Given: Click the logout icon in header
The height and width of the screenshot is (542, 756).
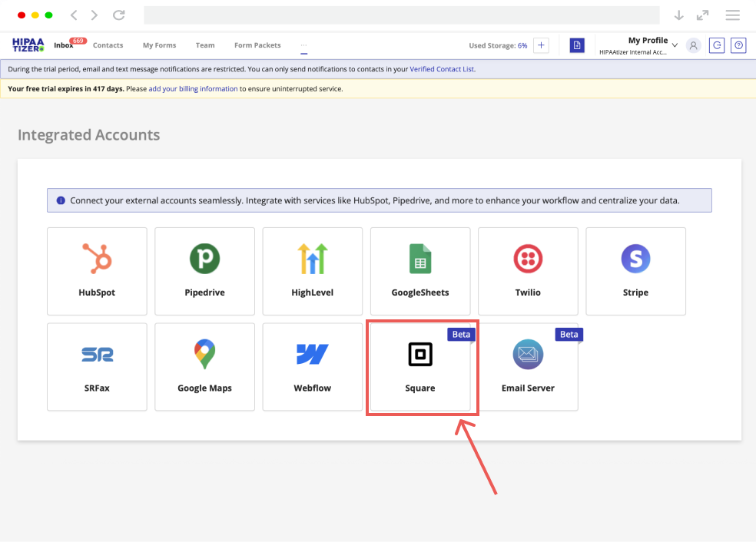Looking at the screenshot, I should (x=717, y=45).
